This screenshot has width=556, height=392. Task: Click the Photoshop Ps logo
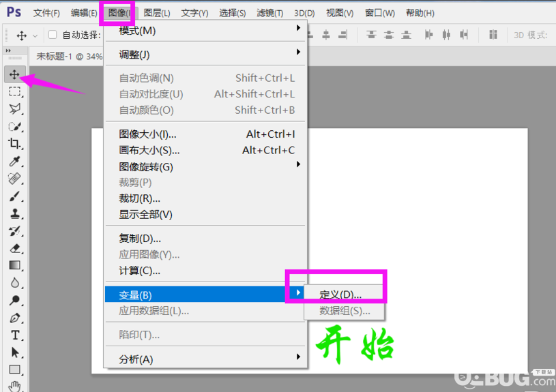(14, 12)
